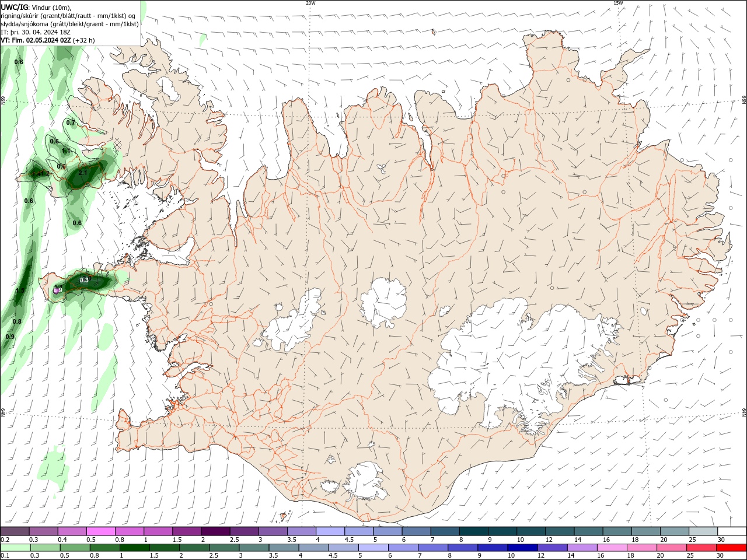Pick the lower legend dark blue swatch at 10
This screenshot has height=560, width=747.
tap(522, 548)
